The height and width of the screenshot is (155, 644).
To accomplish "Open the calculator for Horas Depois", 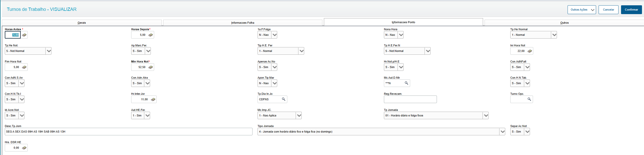I will [x=151, y=35].
